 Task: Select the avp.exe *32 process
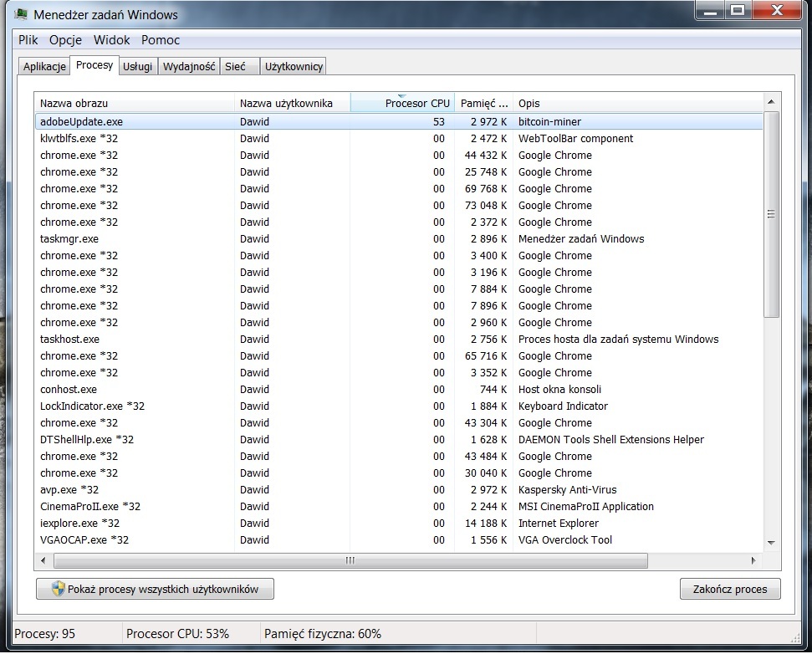coord(399,490)
